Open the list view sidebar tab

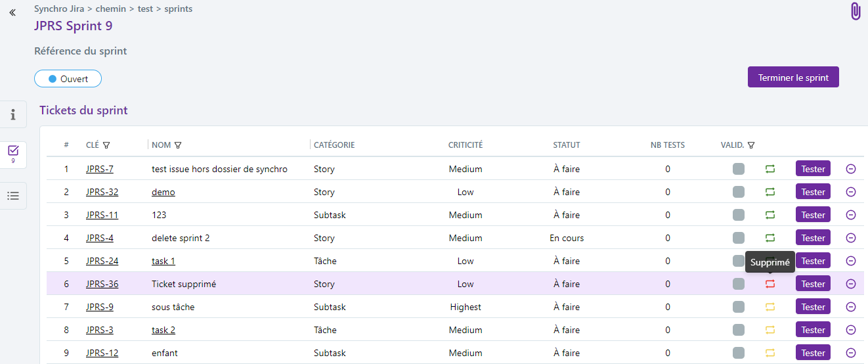[13, 196]
